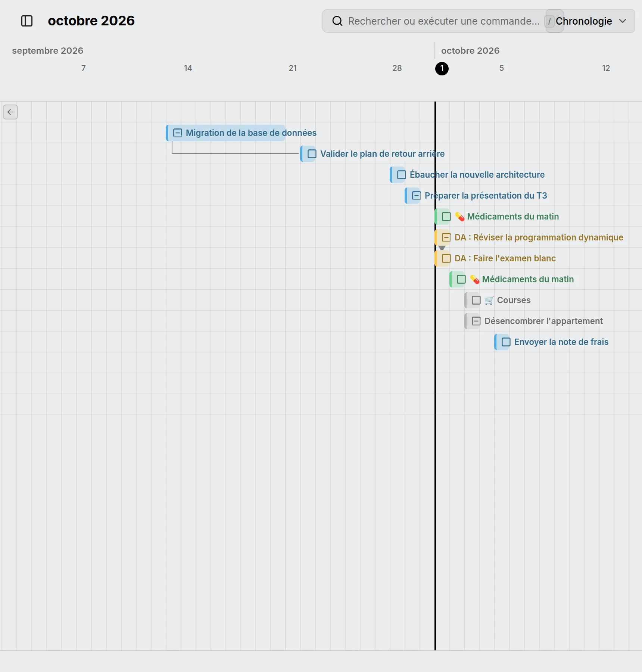Viewport: 642px width, 672px height.
Task: Click the shopping cart icon beside Courses
Action: coord(489,300)
